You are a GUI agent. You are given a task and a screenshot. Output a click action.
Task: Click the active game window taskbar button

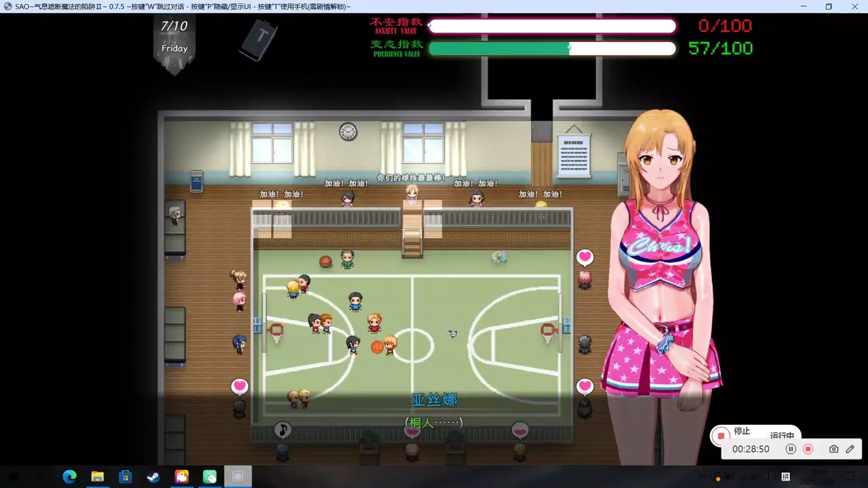click(x=237, y=476)
